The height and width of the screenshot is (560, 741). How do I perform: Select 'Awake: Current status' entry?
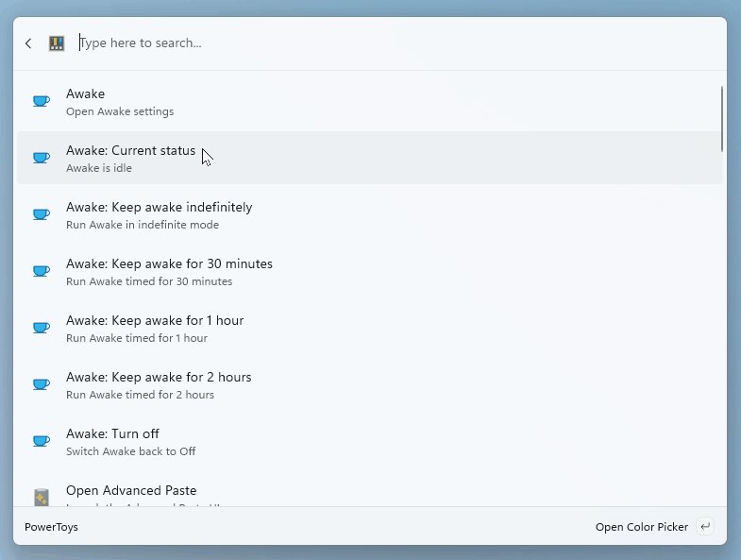[131, 151]
